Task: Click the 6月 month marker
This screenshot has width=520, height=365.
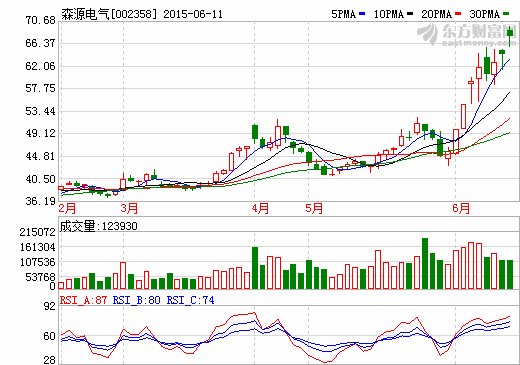Action: tap(461, 208)
